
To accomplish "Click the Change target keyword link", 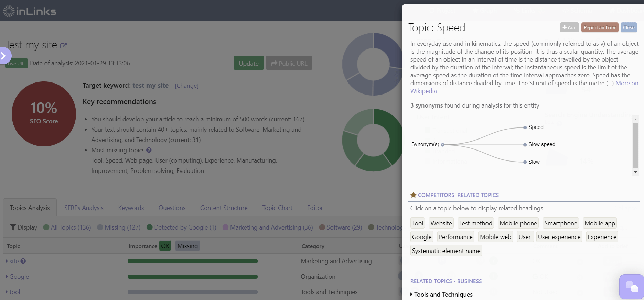I will 186,86.
